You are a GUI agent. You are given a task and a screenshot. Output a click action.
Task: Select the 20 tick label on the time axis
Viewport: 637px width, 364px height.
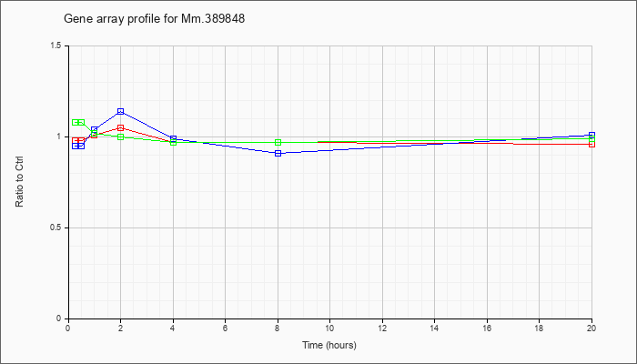pyautogui.click(x=591, y=328)
